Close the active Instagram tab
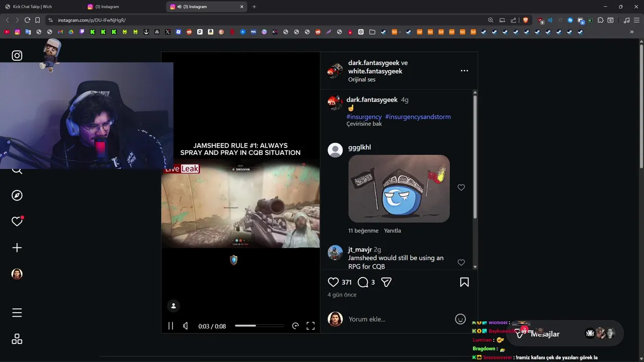 242,7
